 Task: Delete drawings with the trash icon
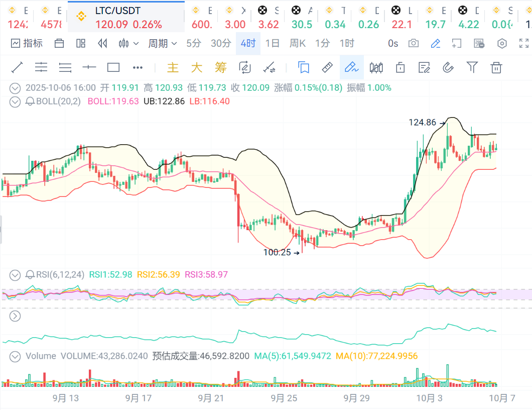pos(496,67)
